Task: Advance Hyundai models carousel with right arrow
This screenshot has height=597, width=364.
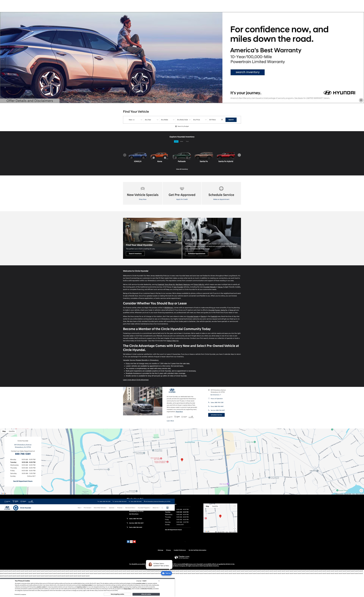Action: coord(239,155)
